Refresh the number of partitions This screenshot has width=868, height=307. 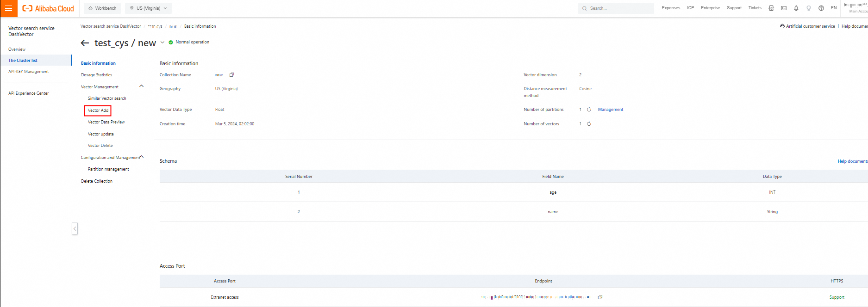click(589, 110)
